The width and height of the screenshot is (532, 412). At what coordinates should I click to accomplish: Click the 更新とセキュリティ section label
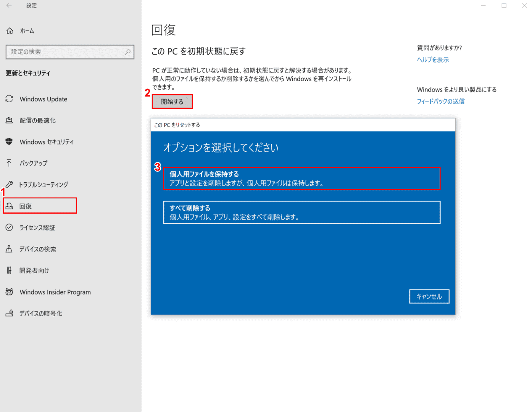coord(28,73)
